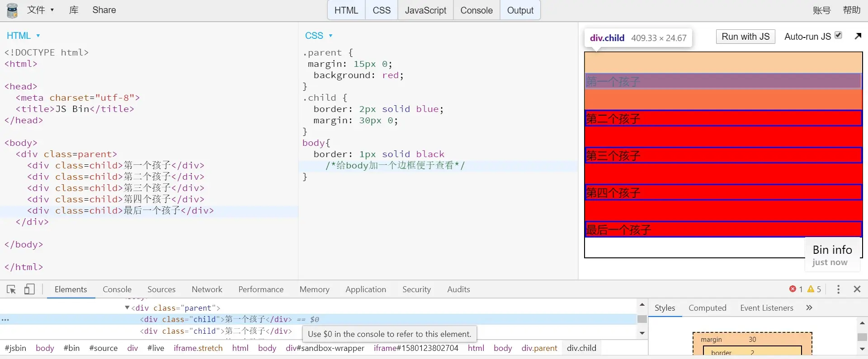
Task: Click the DOM tree scroll-up arrow
Action: 642,305
